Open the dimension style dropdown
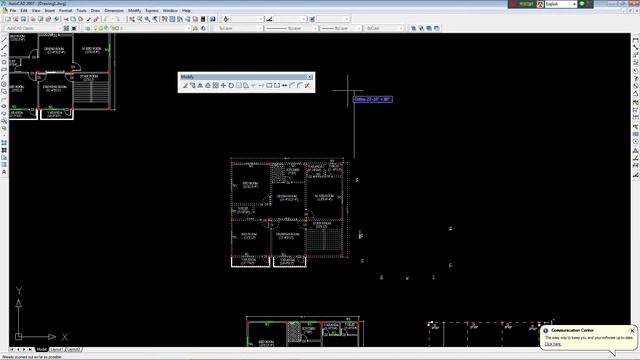The height and width of the screenshot is (360, 640). (303, 19)
